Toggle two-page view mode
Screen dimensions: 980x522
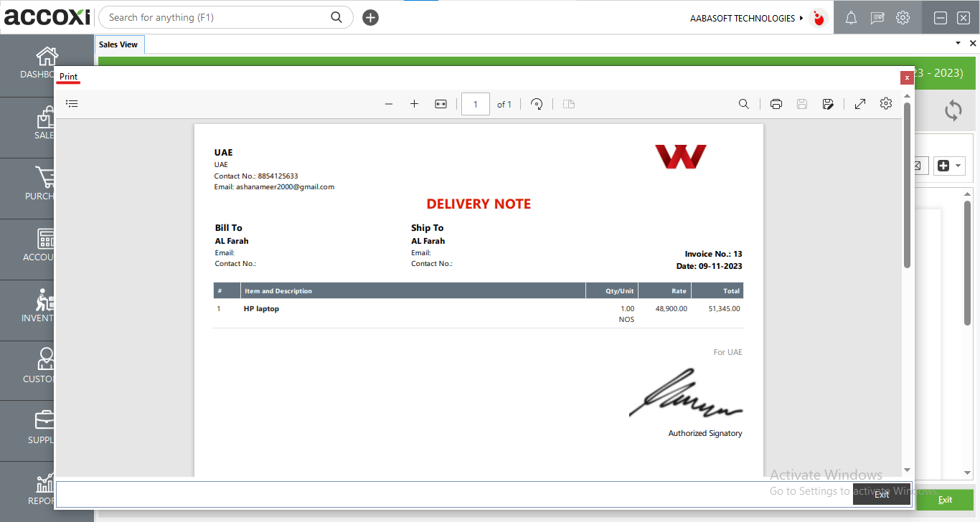pyautogui.click(x=568, y=103)
